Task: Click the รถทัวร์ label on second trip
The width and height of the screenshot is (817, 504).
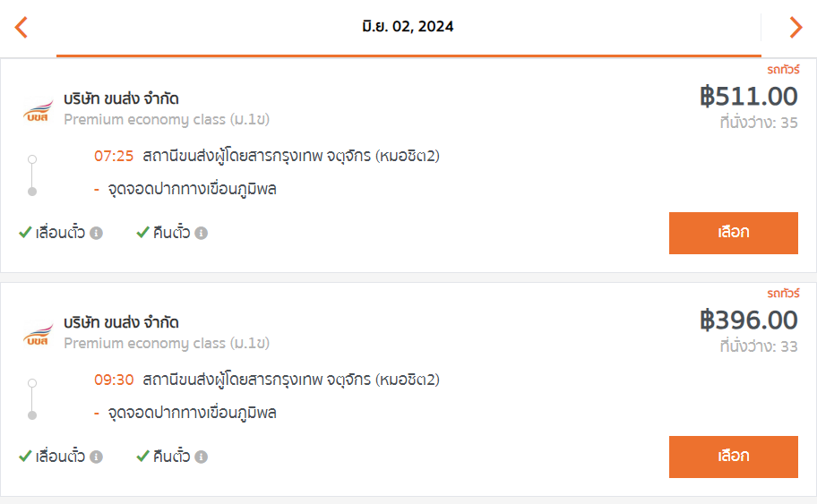Action: tap(783, 294)
